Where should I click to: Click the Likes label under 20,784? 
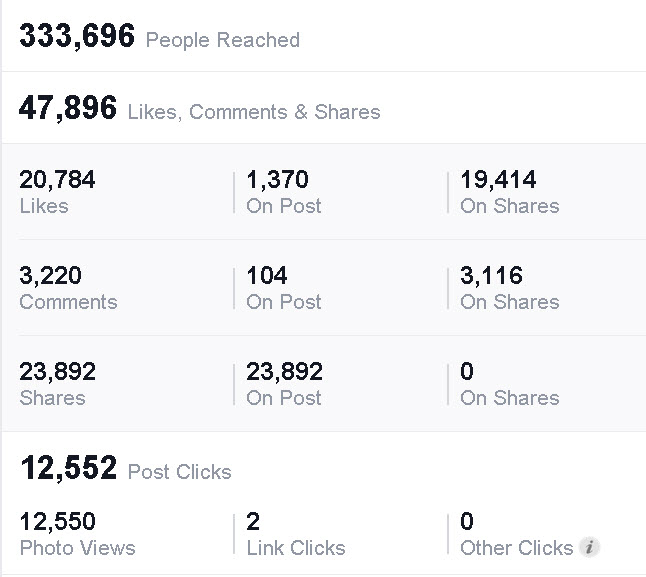(44, 206)
